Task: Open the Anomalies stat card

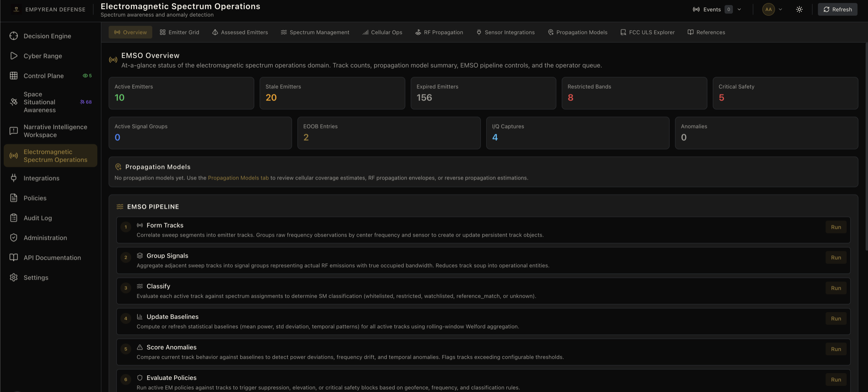Action: pyautogui.click(x=767, y=133)
